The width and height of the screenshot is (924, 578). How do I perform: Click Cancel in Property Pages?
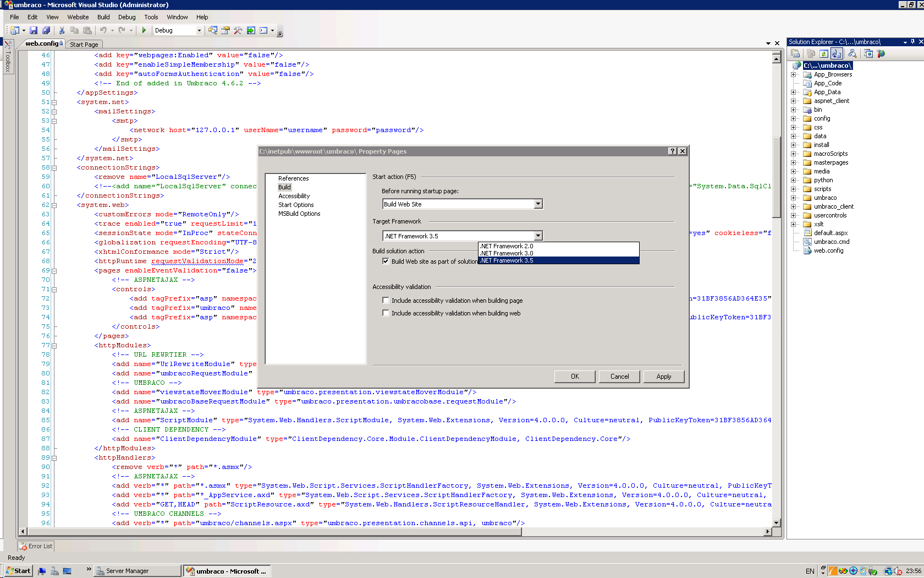coord(619,377)
